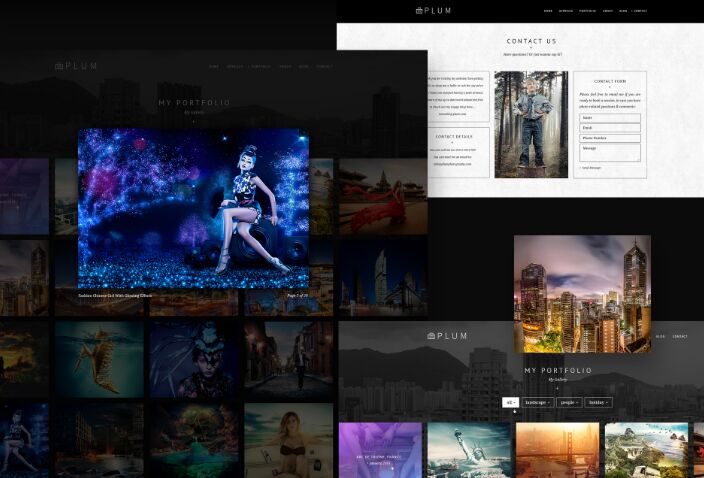This screenshot has height=478, width=704.
Task: Open the HOME menu item on the contact page
Action: [x=548, y=11]
